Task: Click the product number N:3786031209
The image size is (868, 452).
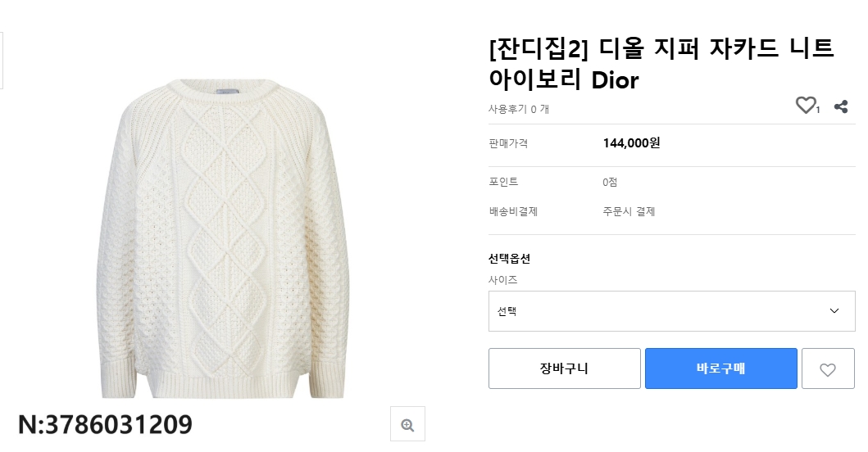Action: 105,424
